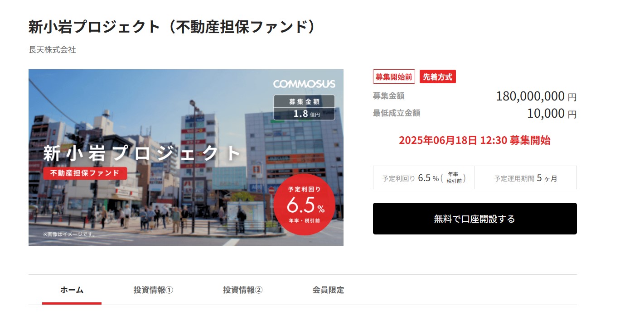The width and height of the screenshot is (644, 320).
Task: Click the COMMOSUS logo on the banner
Action: point(304,84)
